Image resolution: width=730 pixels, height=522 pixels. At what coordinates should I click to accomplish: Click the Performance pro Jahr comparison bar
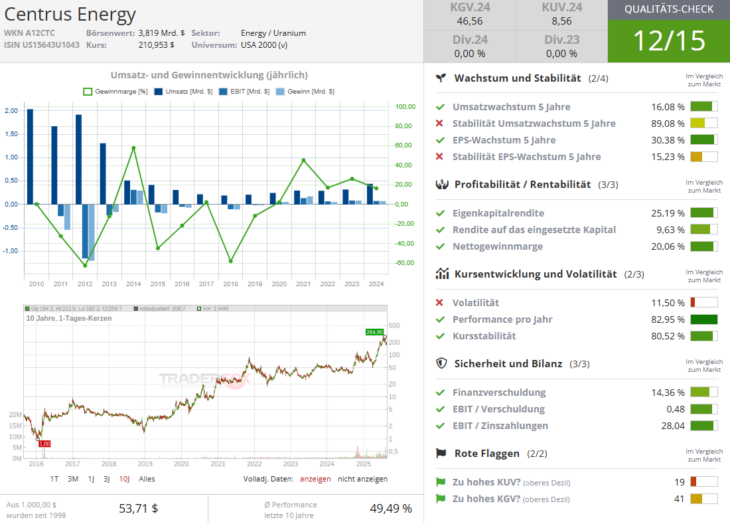tap(704, 319)
